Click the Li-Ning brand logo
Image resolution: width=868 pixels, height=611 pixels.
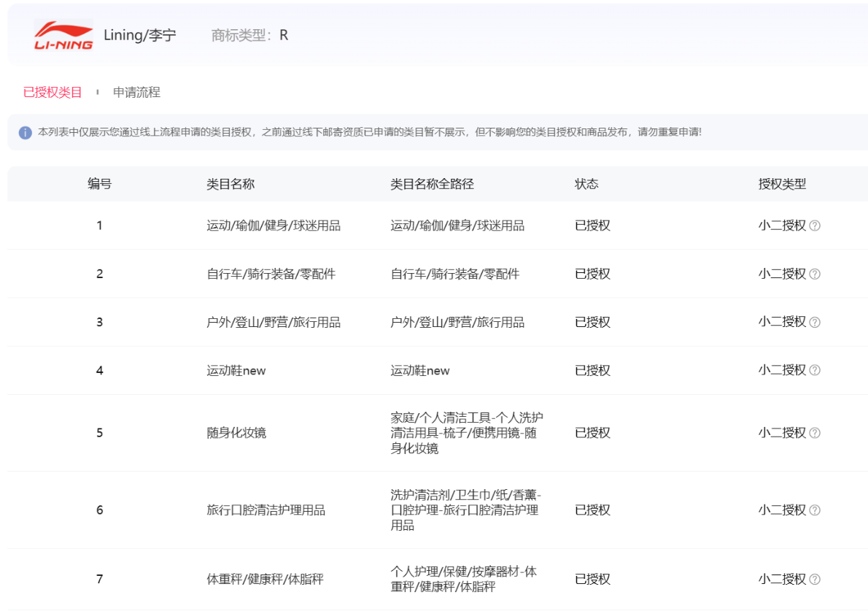[63, 35]
